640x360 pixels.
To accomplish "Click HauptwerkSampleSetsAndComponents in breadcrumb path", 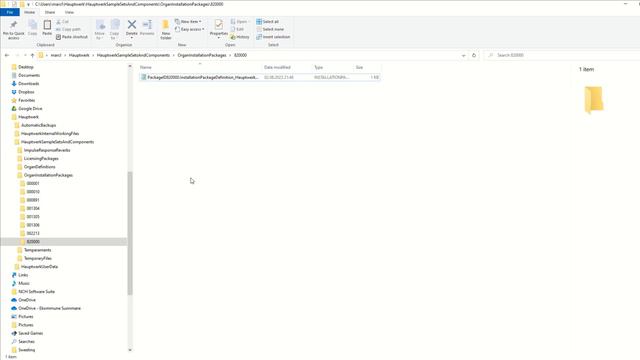I will (133, 55).
